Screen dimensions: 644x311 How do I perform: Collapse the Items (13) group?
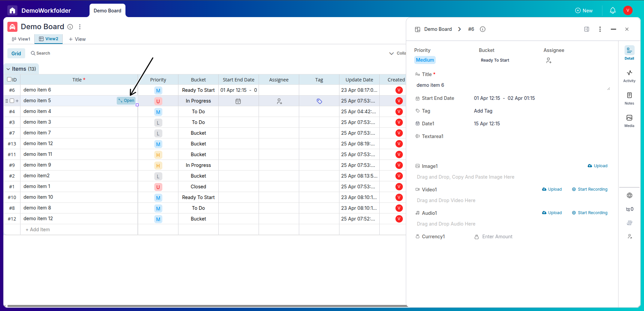tap(8, 69)
